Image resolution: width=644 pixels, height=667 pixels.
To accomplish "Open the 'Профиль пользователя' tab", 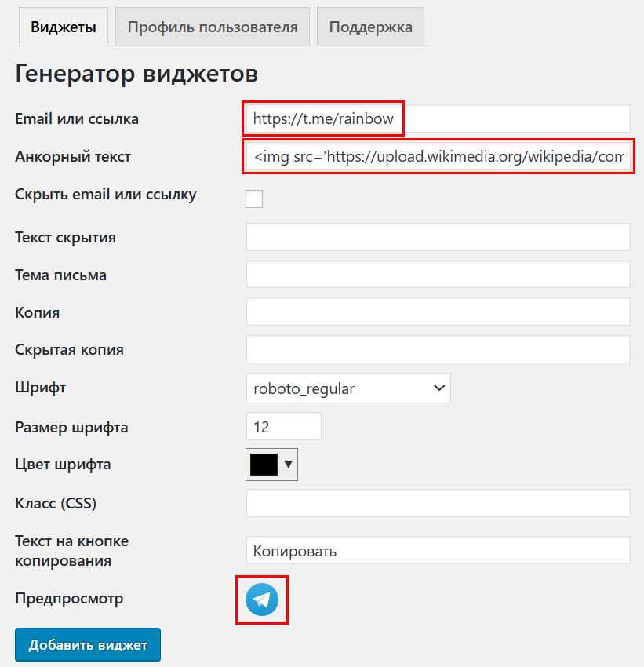I will 213,27.
